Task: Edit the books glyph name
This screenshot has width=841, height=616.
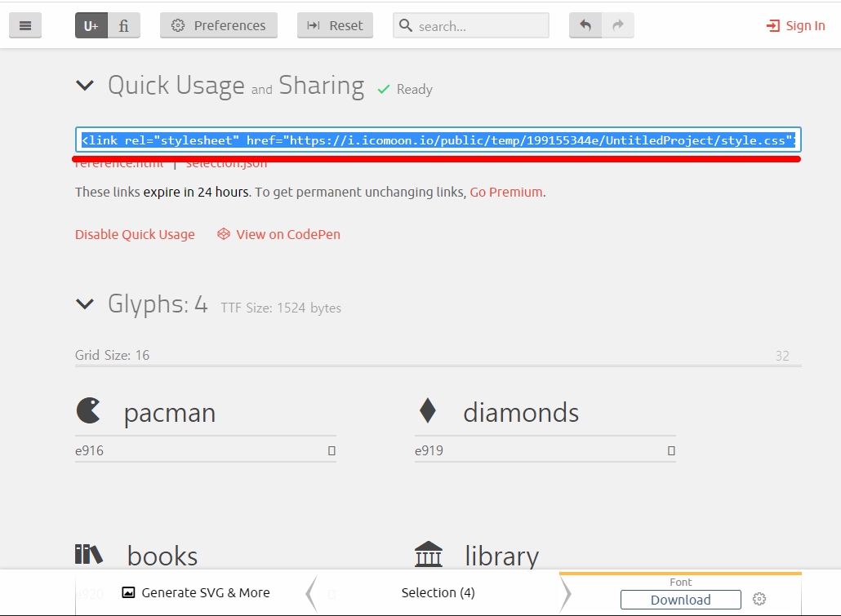Action: (162, 556)
